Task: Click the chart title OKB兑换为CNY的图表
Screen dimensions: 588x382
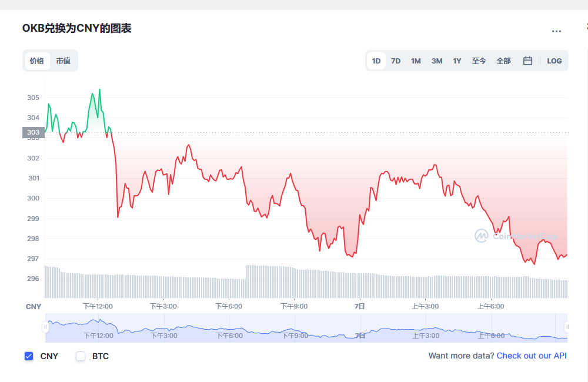Action: coord(77,28)
